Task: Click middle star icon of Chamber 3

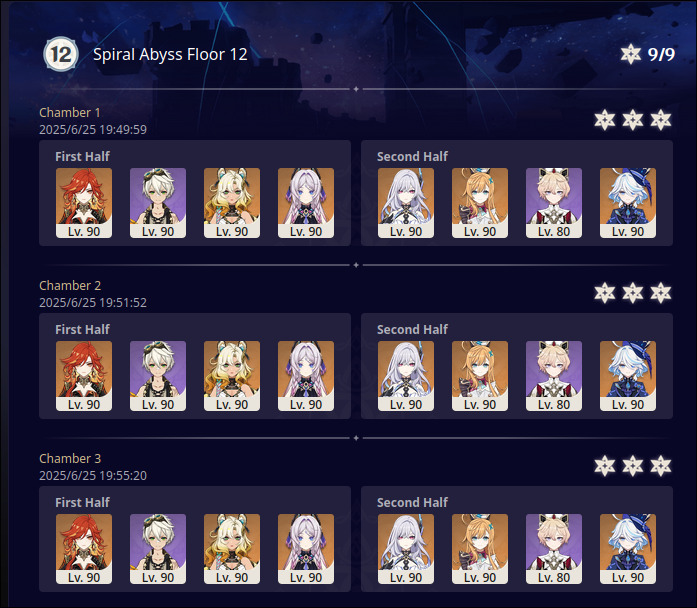Action: point(633,465)
